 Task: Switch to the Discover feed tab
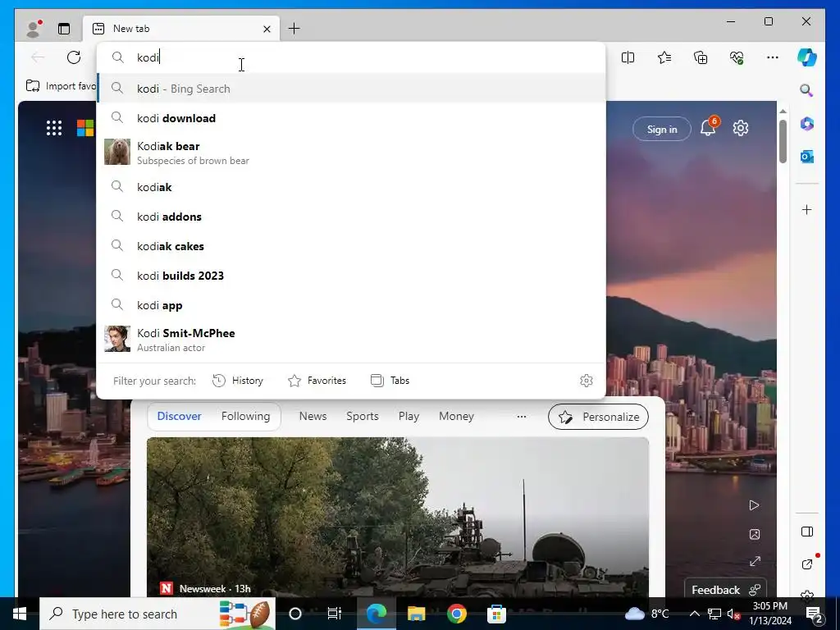(179, 416)
